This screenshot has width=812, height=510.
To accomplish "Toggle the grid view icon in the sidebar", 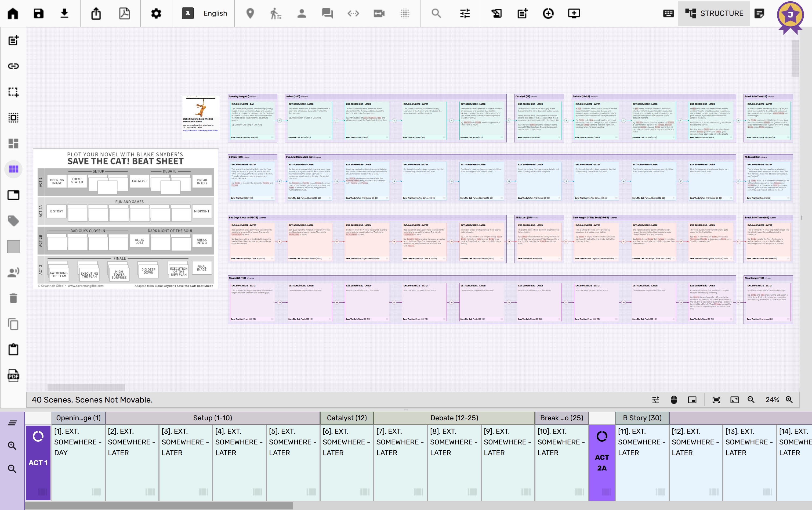I will pyautogui.click(x=13, y=169).
